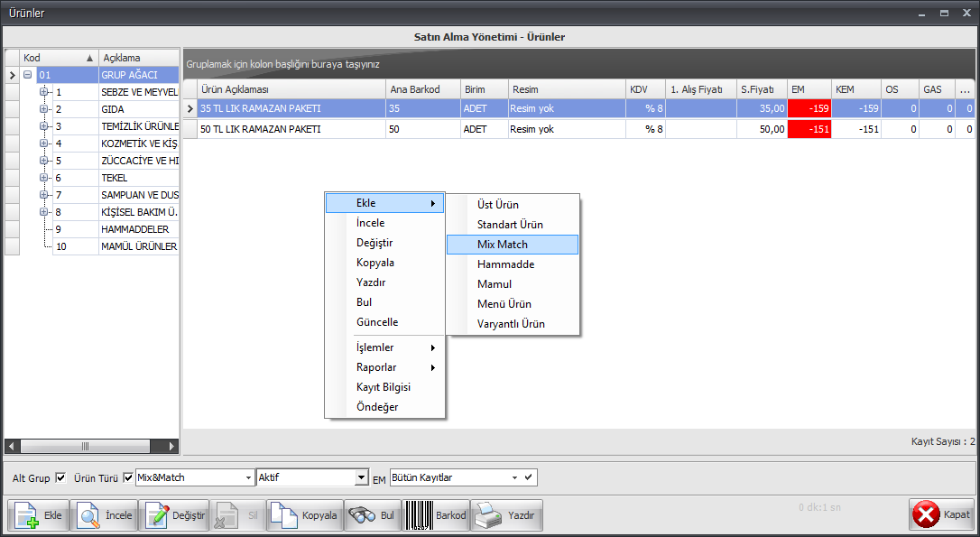Click the tree's horizontal scrollbar left arrow
Image resolution: width=980 pixels, height=537 pixels.
pos(11,447)
